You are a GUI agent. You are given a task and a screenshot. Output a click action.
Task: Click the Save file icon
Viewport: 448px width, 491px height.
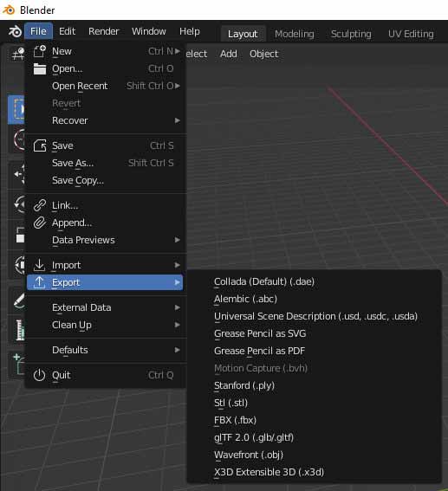(x=40, y=145)
